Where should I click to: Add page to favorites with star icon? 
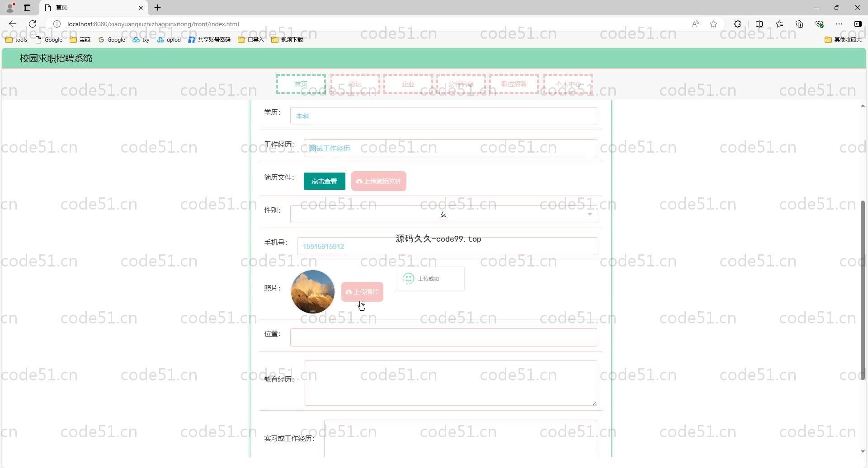point(713,24)
